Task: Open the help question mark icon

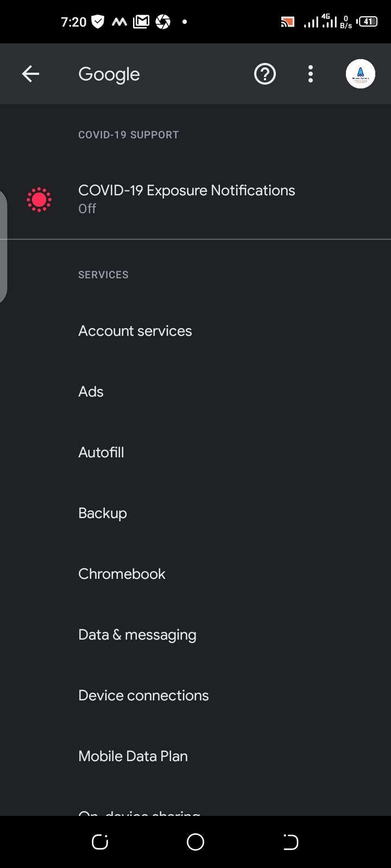Action: coord(265,74)
